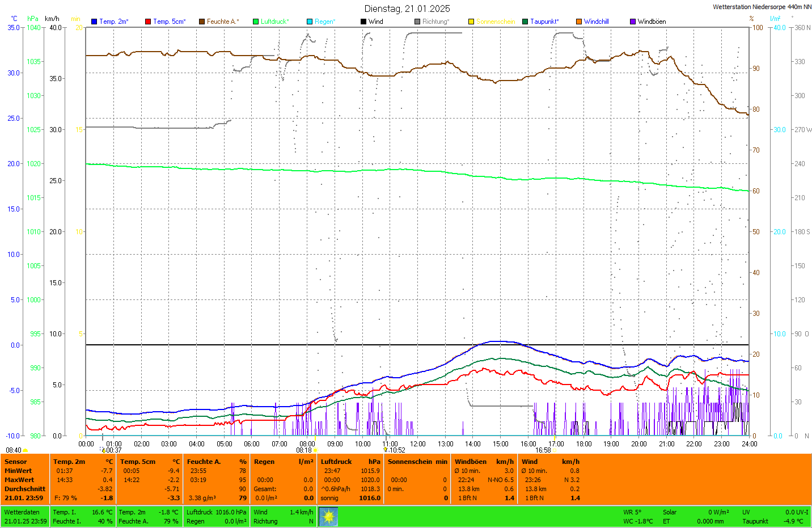Click the blue Temp. 2m legend square
Image resolution: width=812 pixels, height=528 pixels.
pyautogui.click(x=94, y=22)
